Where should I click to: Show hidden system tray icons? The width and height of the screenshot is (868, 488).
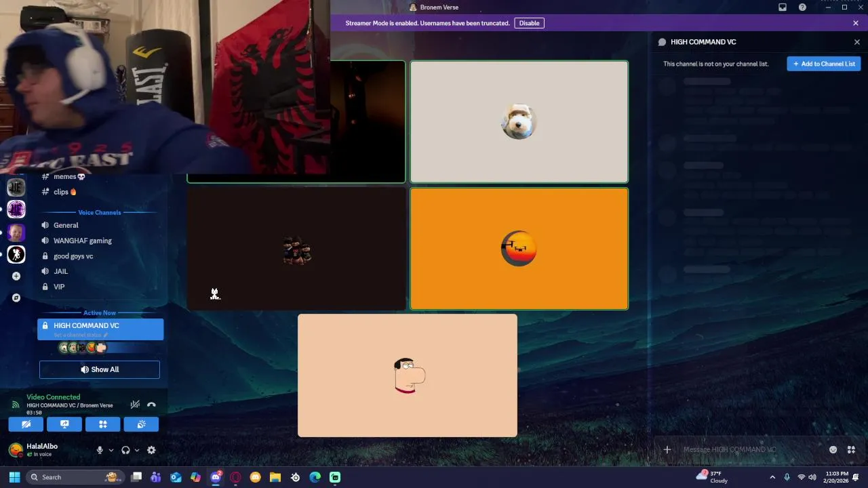pyautogui.click(x=772, y=477)
